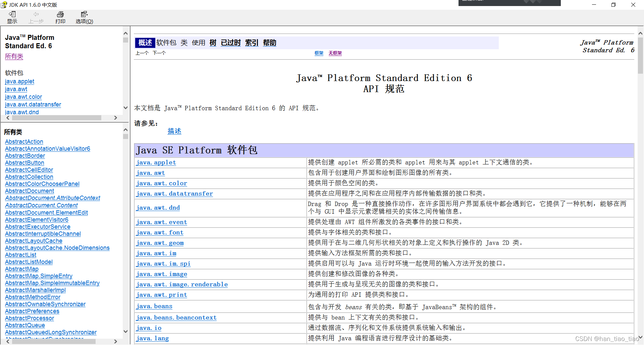
Task: Open java.awt.print in the packages table
Action: pyautogui.click(x=162, y=295)
